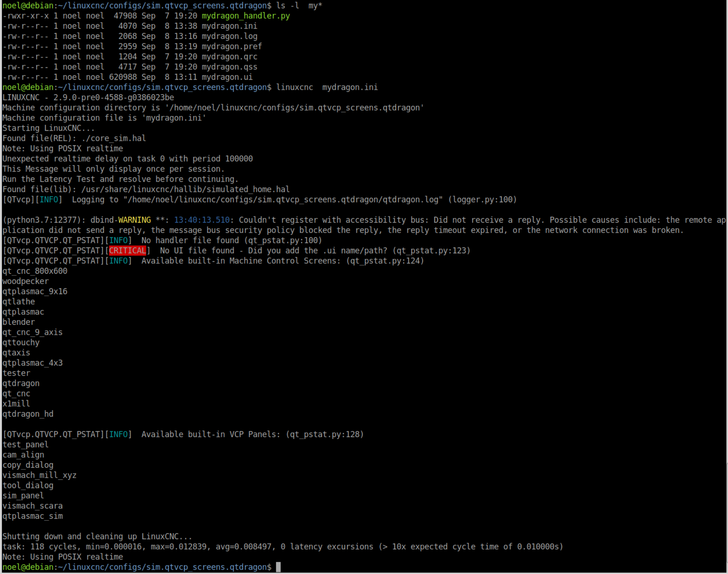This screenshot has height=574, width=728.
Task: Select the simulated_home.hal path
Action: (185, 189)
